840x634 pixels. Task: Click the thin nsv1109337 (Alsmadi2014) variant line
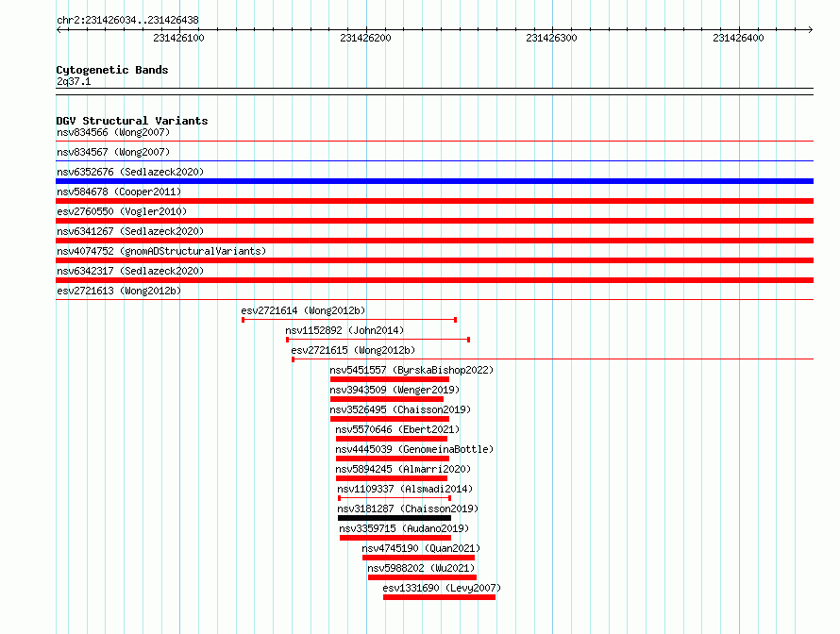tap(395, 498)
